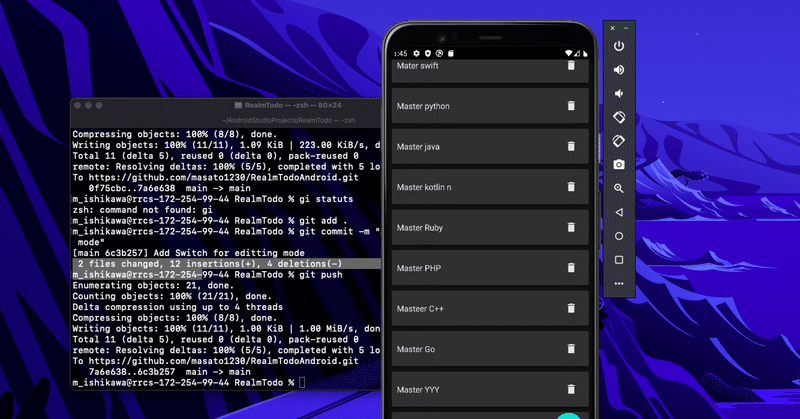This screenshot has height=419, width=800.
Task: Select the Master java list item text
Action: 418,146
